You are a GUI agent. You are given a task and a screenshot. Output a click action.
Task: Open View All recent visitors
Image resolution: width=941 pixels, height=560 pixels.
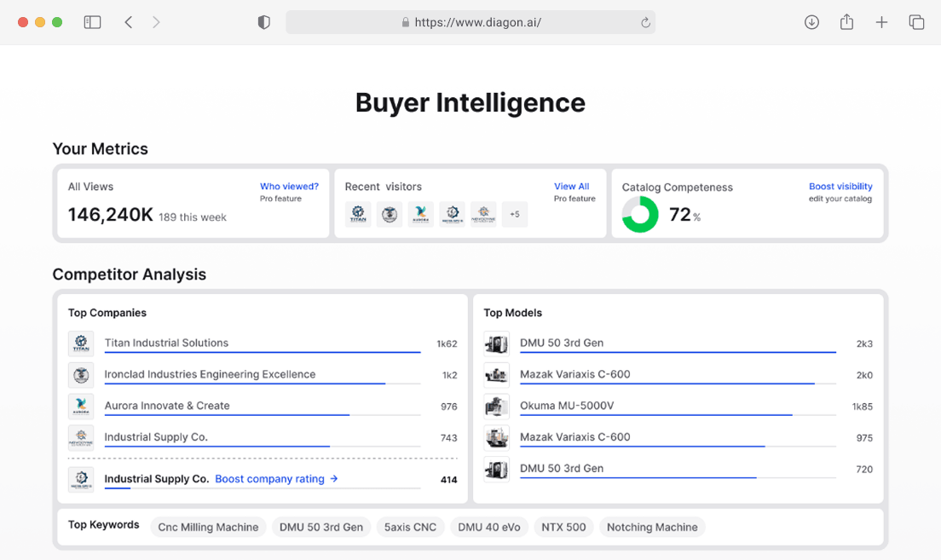(571, 186)
